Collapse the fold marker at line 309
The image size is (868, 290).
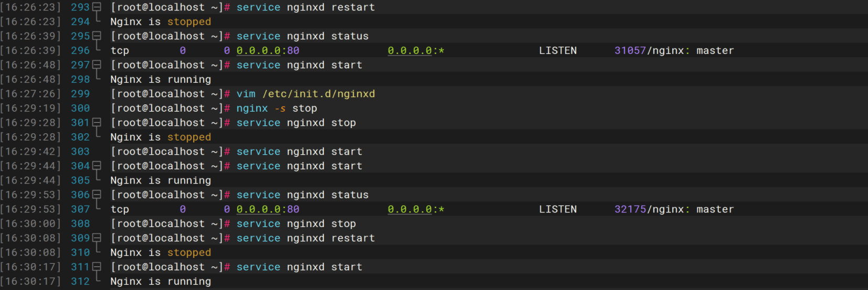click(x=97, y=238)
